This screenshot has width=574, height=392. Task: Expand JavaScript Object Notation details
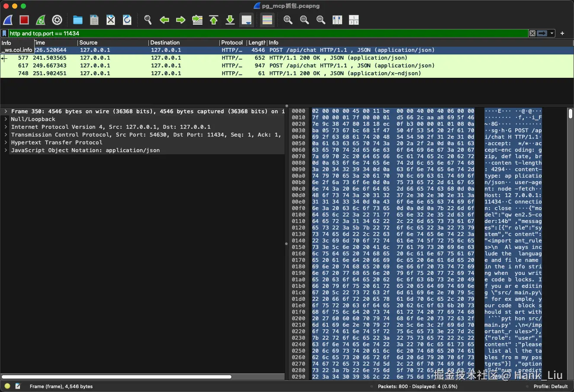tap(6, 150)
